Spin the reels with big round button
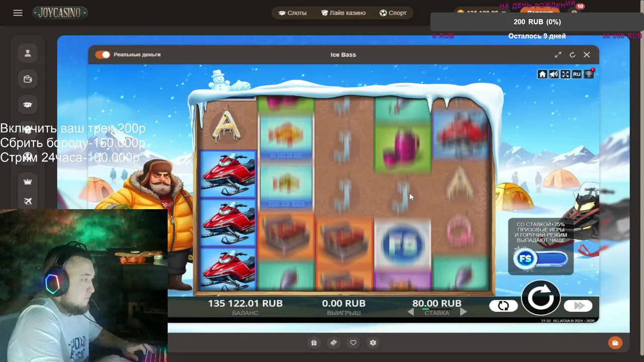 541,298
